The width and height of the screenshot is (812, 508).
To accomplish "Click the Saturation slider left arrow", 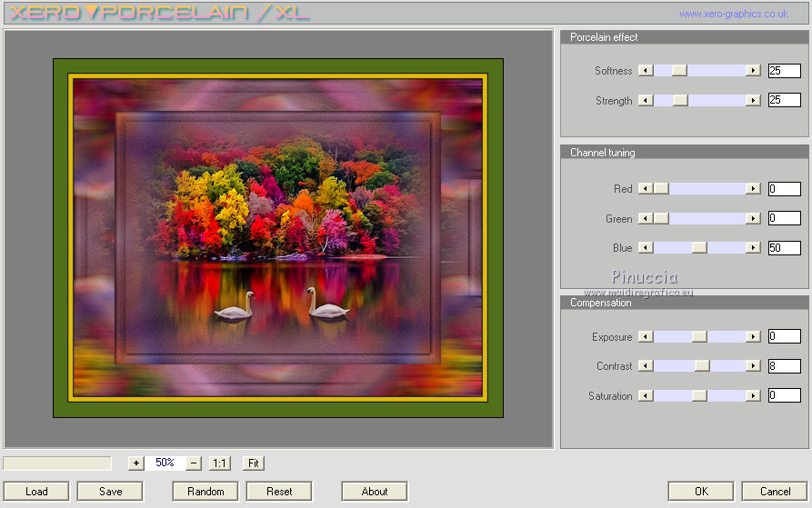I will [x=646, y=396].
